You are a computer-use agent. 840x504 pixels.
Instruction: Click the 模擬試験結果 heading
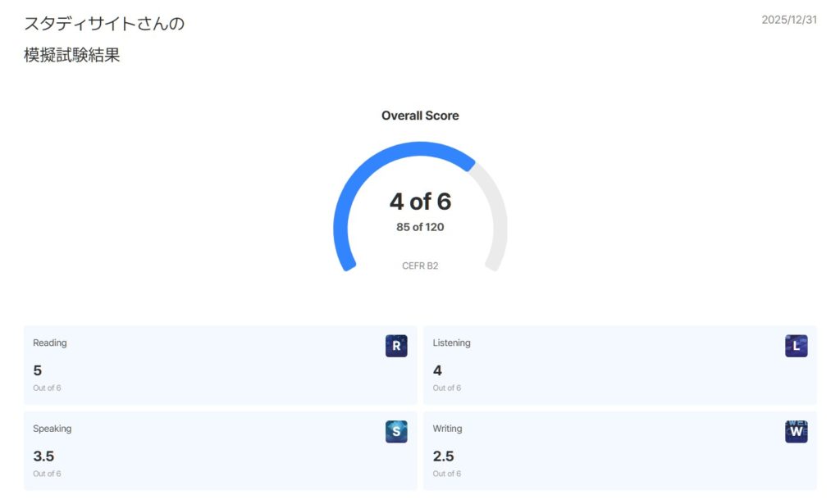[x=72, y=56]
